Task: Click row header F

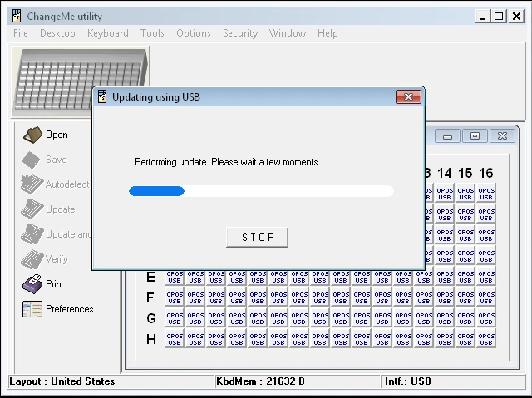Action: [150, 297]
